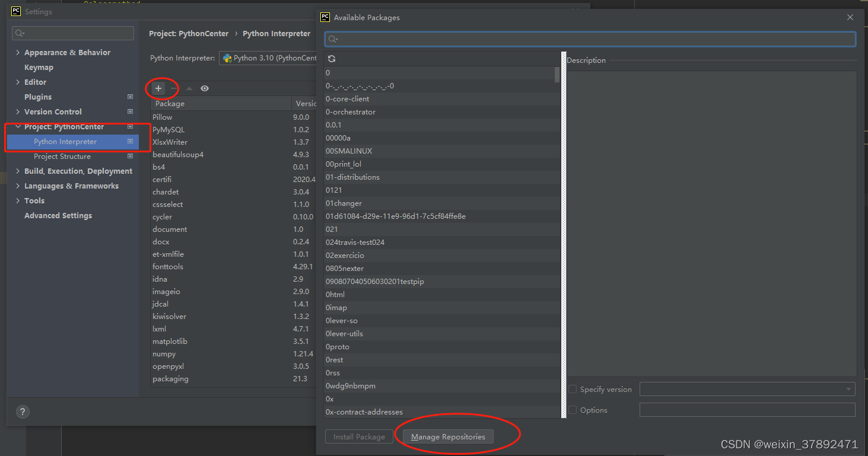Enable the Options checkbox
This screenshot has height=456, width=868.
pos(573,410)
